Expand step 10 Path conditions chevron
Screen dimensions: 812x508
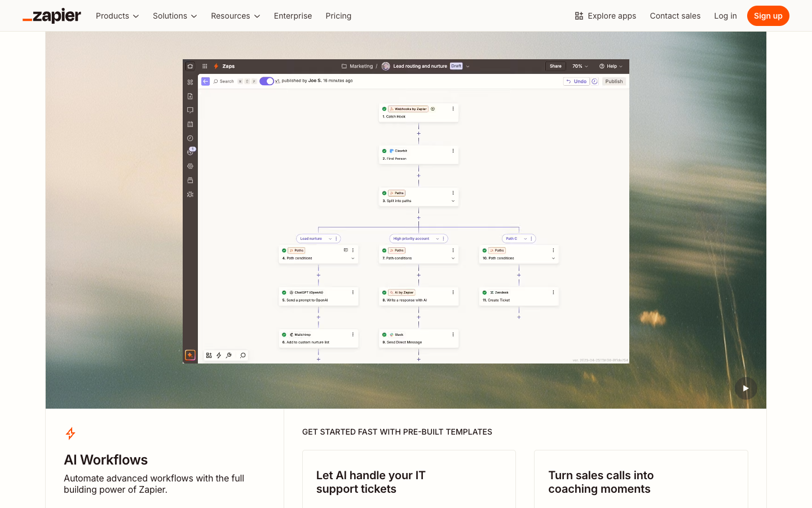click(x=553, y=259)
